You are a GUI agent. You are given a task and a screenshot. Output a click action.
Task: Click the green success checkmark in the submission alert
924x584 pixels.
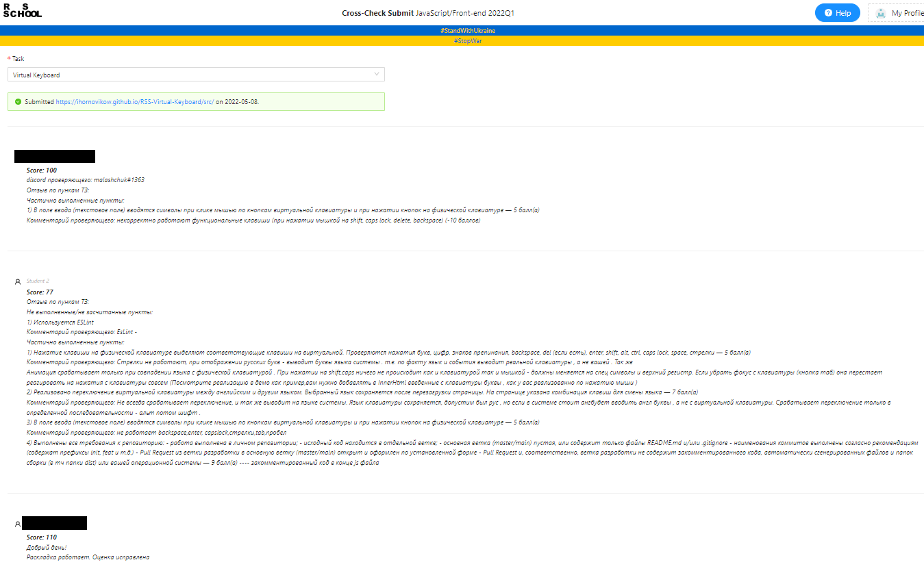tap(18, 101)
